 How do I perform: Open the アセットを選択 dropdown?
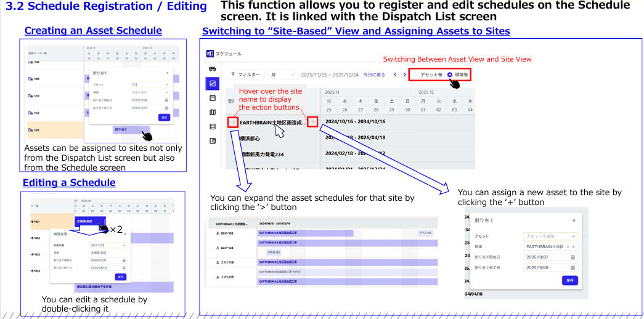click(550, 236)
